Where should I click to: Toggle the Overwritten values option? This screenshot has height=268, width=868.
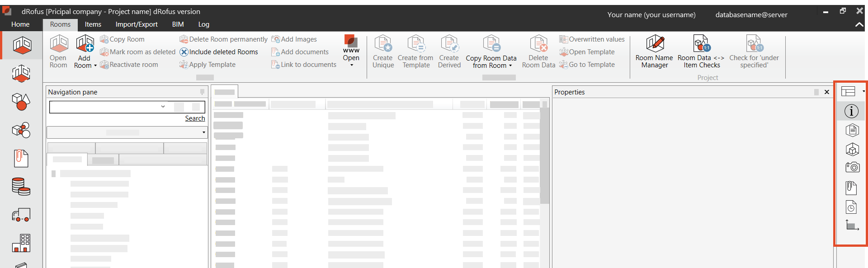point(592,39)
